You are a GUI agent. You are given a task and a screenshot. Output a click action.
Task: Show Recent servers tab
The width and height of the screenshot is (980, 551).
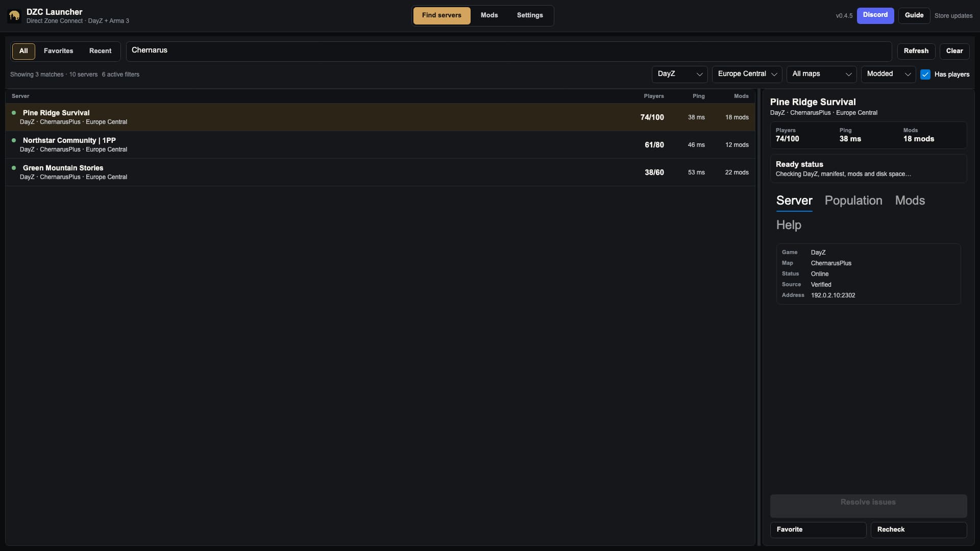(x=100, y=51)
